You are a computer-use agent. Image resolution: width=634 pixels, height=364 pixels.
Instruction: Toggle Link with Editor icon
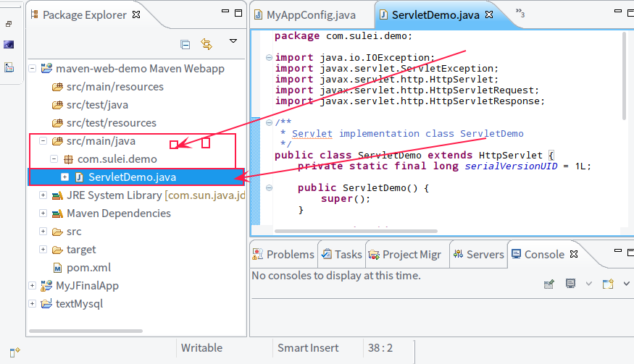(207, 44)
